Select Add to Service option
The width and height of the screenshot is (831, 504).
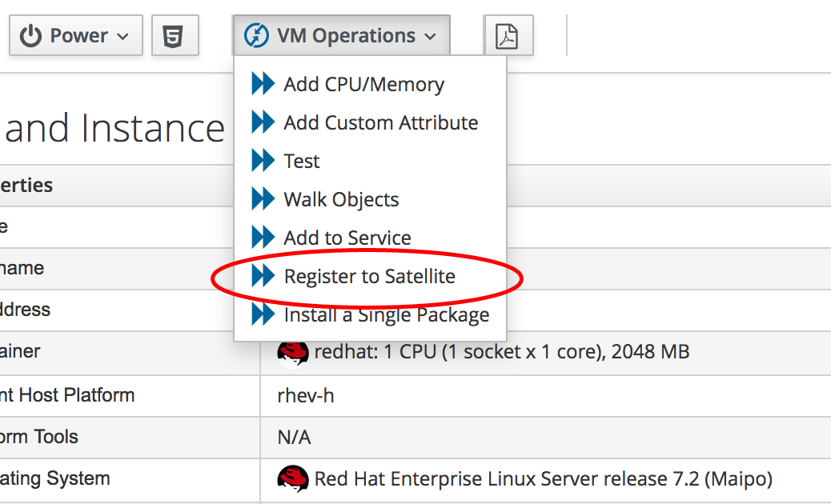347,238
